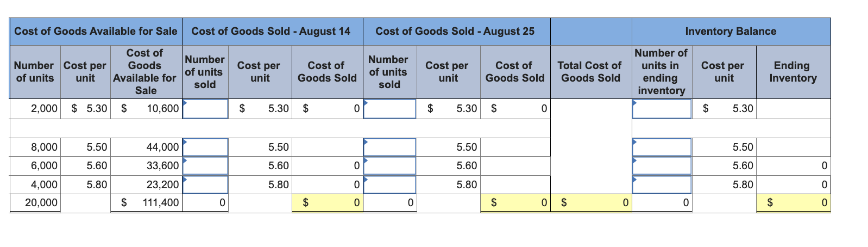Select the 111,400 total cost cell

[x=146, y=203]
